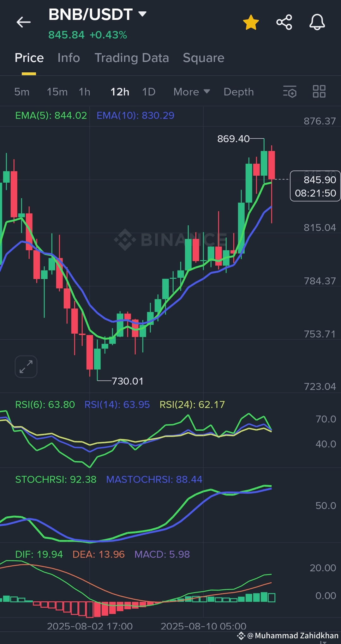Open the BNB/USDT pair dropdown
The width and height of the screenshot is (341, 644).
coord(142,14)
